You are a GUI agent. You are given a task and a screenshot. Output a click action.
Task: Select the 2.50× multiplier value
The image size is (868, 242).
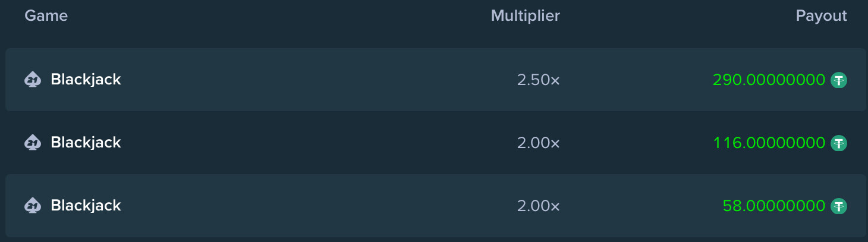(539, 80)
